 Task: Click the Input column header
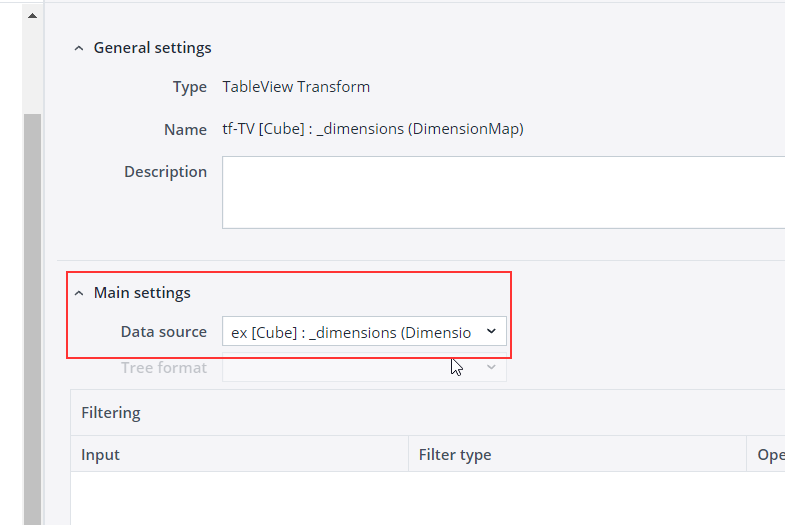101,454
